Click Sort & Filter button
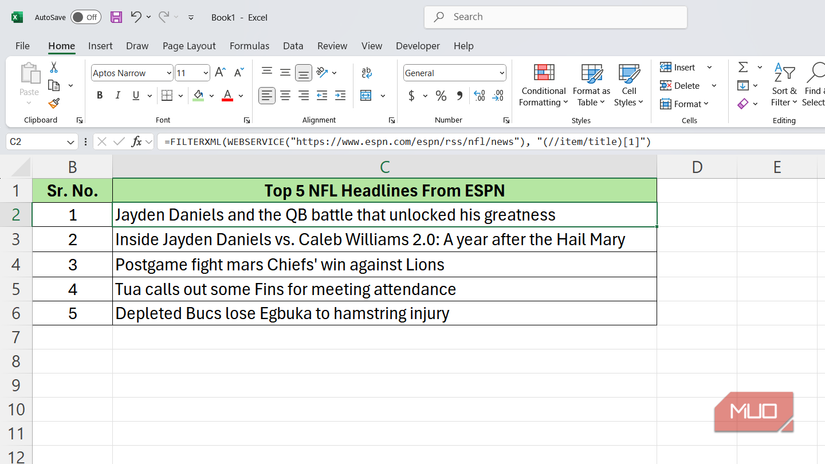 784,85
